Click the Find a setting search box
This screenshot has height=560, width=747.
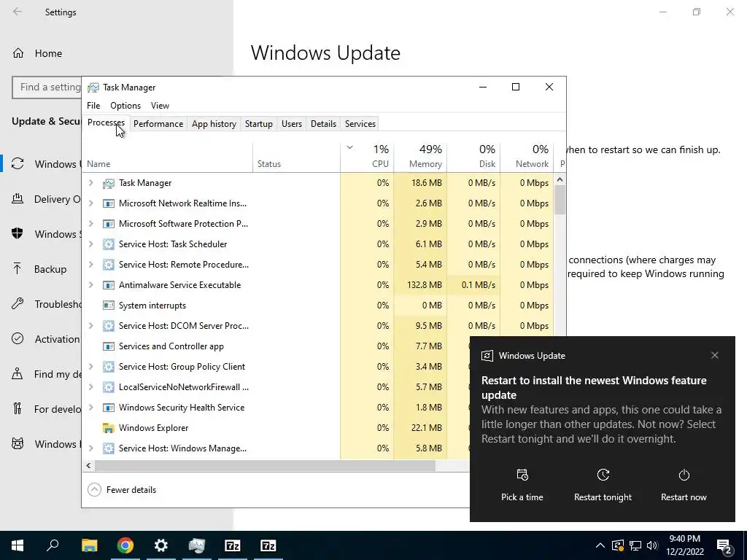tap(47, 87)
